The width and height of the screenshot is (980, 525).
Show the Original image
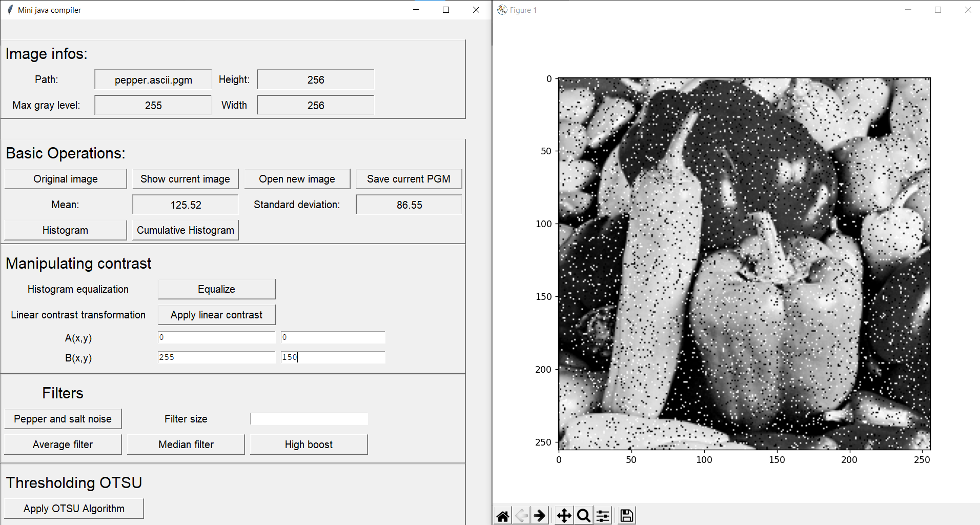[65, 178]
